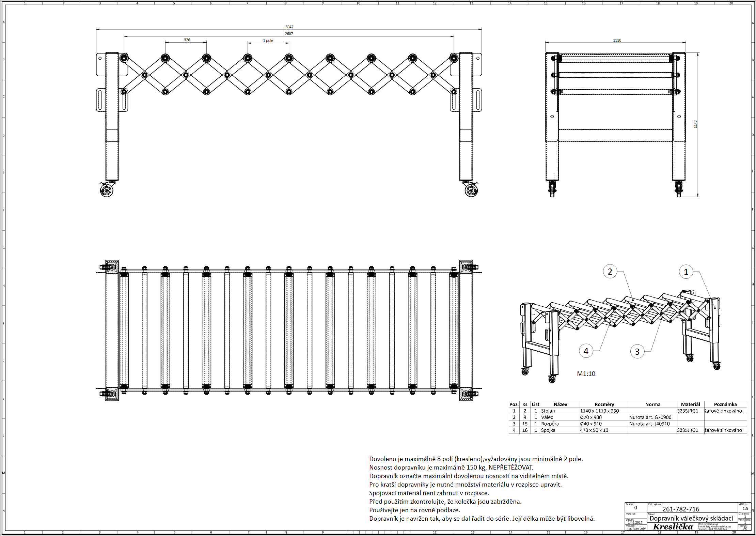Screen dimensions: 756x536
Task: Click the title Dopravník válečkový skládací
Action: 691,518
